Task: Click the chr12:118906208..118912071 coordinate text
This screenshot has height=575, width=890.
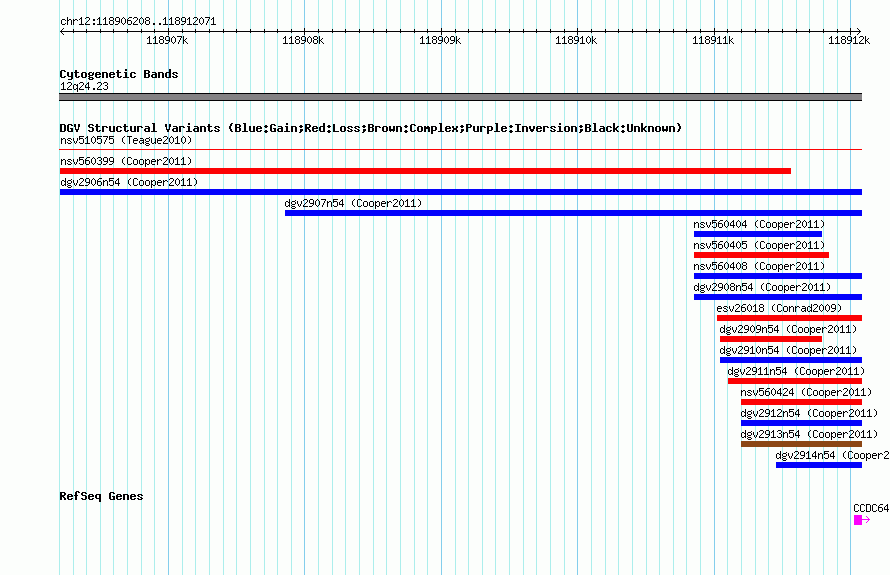Action: pyautogui.click(x=138, y=22)
